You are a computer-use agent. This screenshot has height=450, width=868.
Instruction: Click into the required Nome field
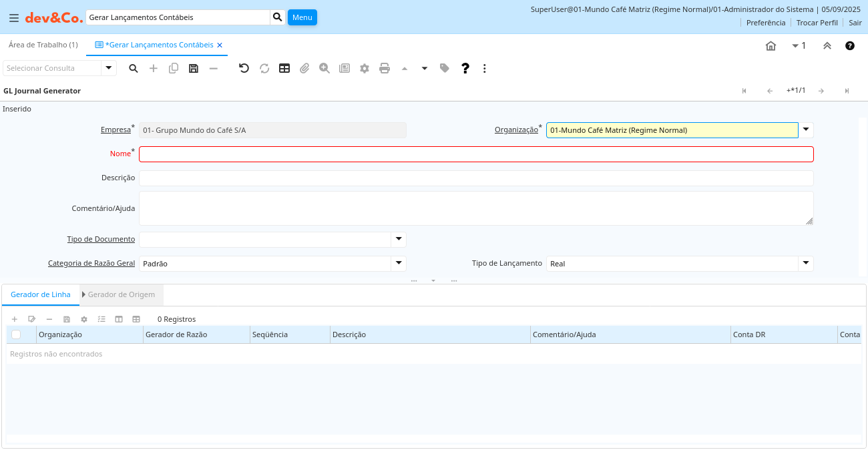(476, 154)
